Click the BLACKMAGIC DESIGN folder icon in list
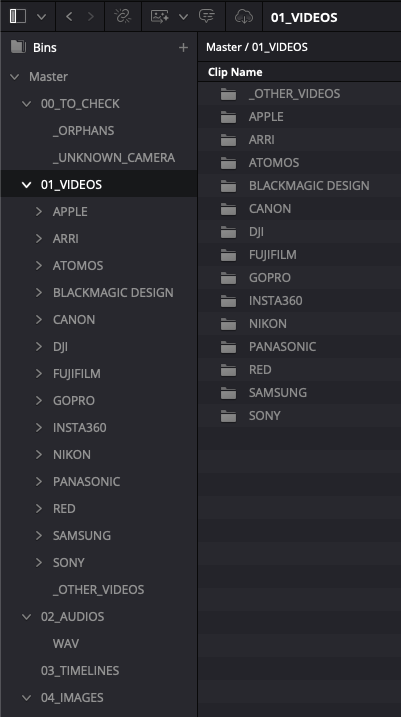 [229, 186]
